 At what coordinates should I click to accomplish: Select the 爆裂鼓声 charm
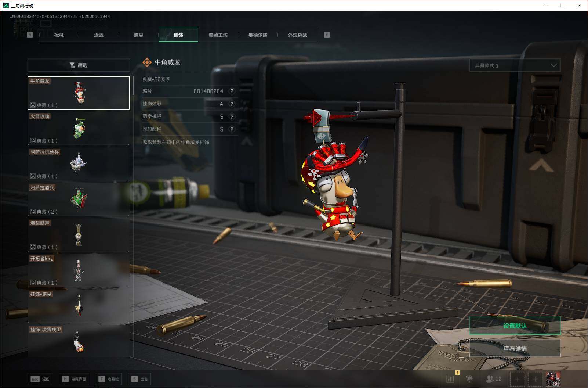pos(79,235)
